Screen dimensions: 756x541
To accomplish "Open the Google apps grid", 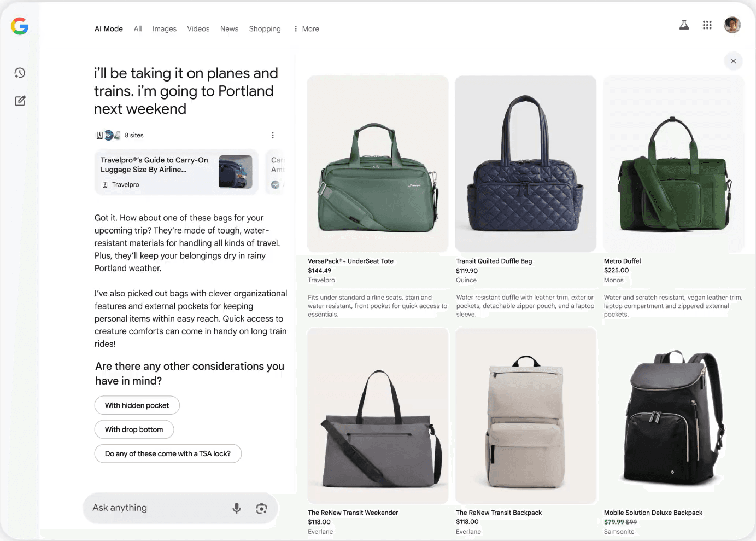I will pyautogui.click(x=707, y=25).
